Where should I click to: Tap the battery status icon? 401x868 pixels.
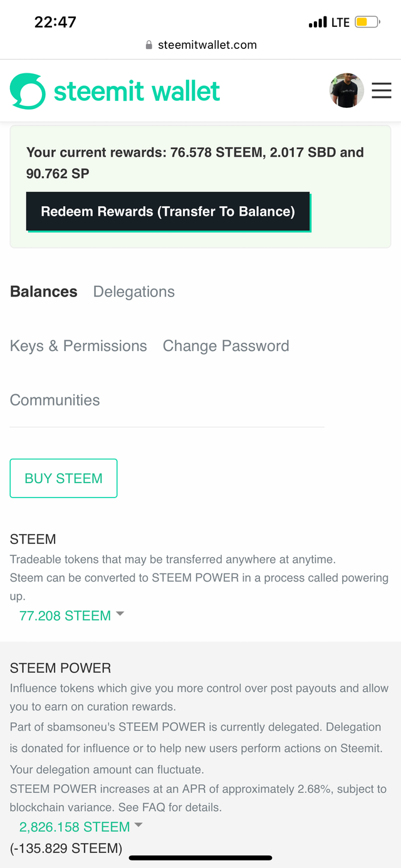(367, 23)
